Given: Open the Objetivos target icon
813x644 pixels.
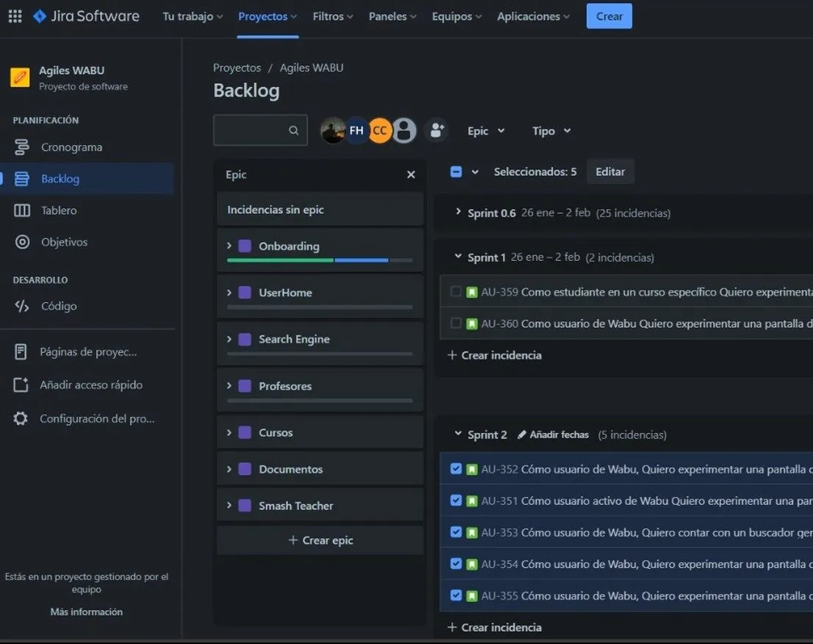Looking at the screenshot, I should [x=22, y=242].
